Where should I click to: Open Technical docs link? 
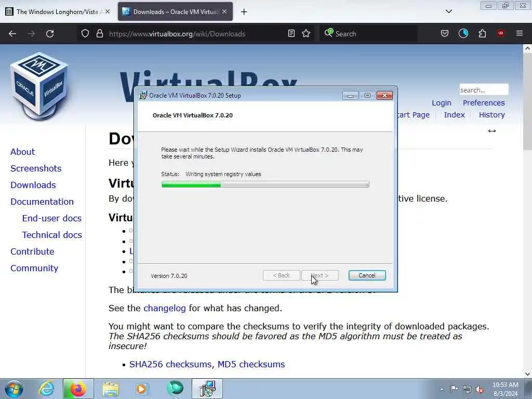(52, 235)
